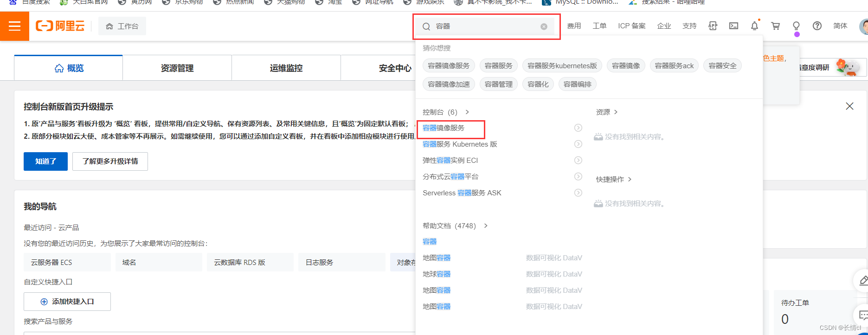
Task: Click arrow icon beside 弹性容器实例 ECI
Action: (578, 160)
